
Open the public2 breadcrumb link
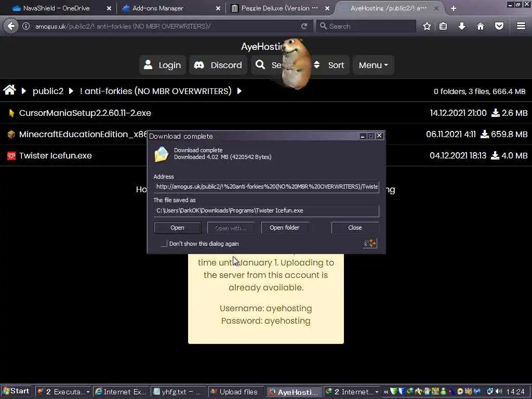click(48, 91)
